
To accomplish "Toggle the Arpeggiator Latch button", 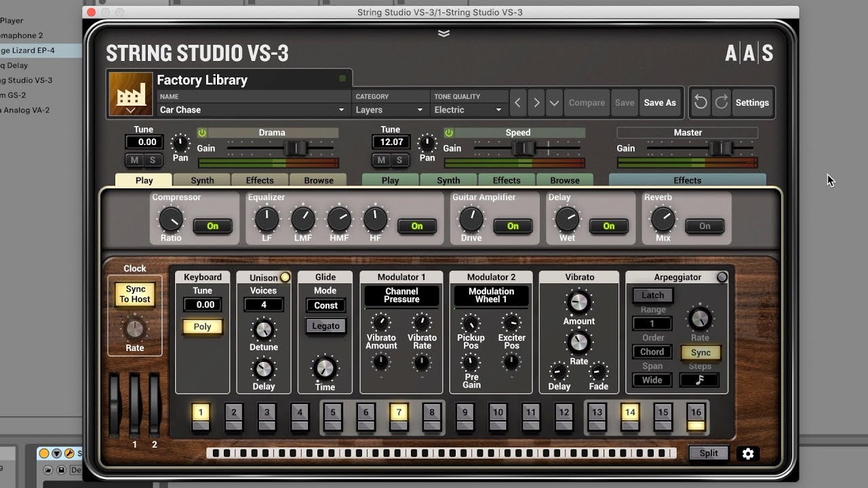I will (653, 296).
